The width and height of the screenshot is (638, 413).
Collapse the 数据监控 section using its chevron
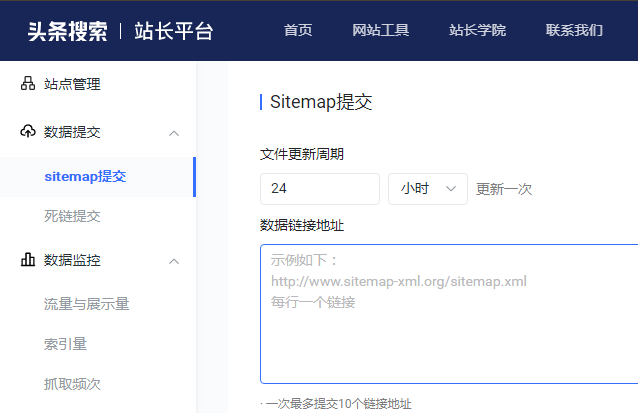[174, 261]
